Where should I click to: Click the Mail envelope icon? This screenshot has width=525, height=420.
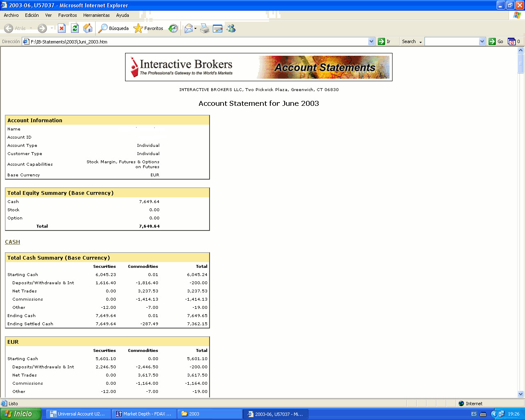[x=188, y=28]
